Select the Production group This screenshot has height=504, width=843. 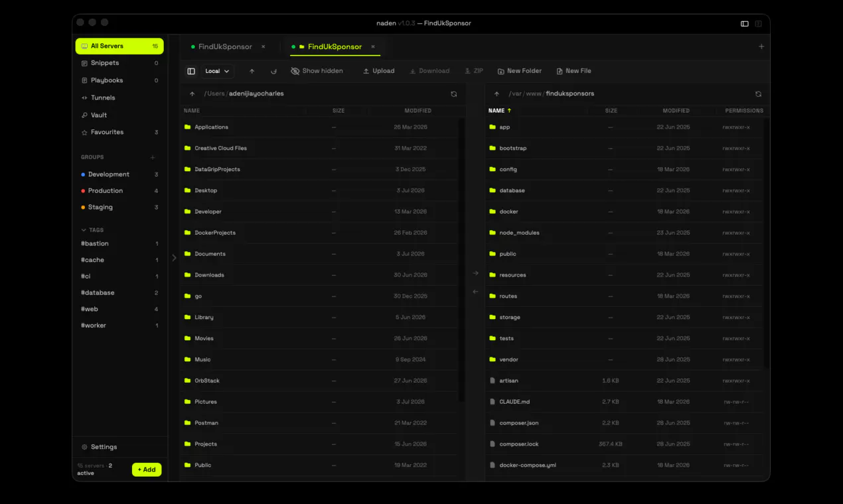[119, 190]
